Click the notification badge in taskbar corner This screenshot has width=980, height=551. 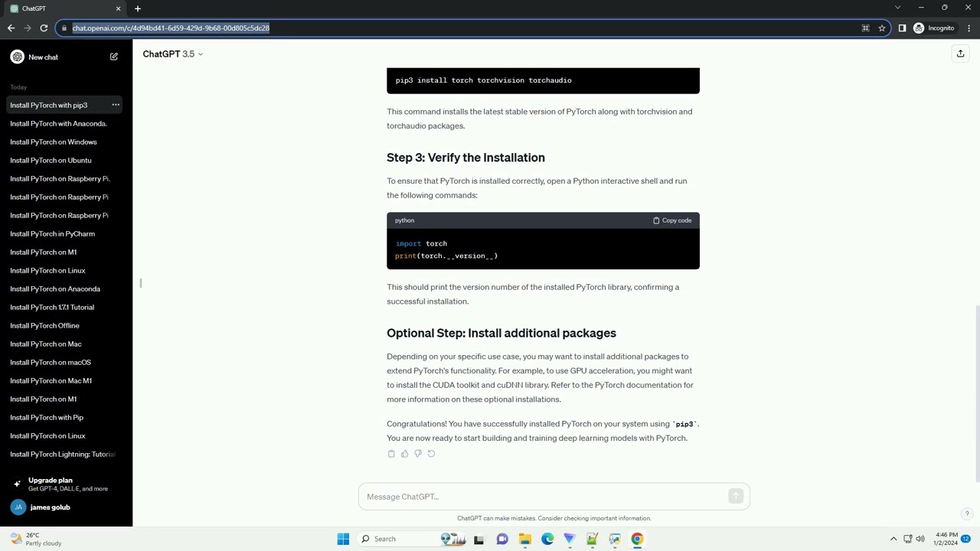coord(966,539)
